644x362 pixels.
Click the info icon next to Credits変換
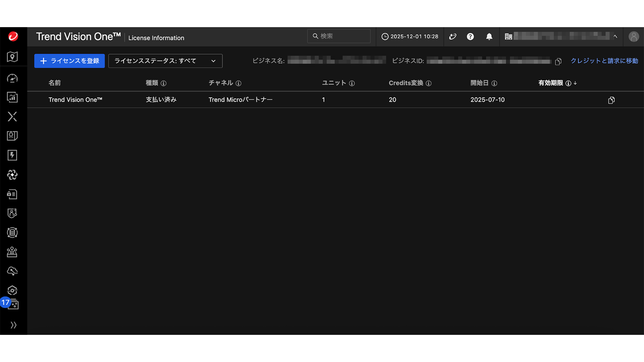pos(429,83)
